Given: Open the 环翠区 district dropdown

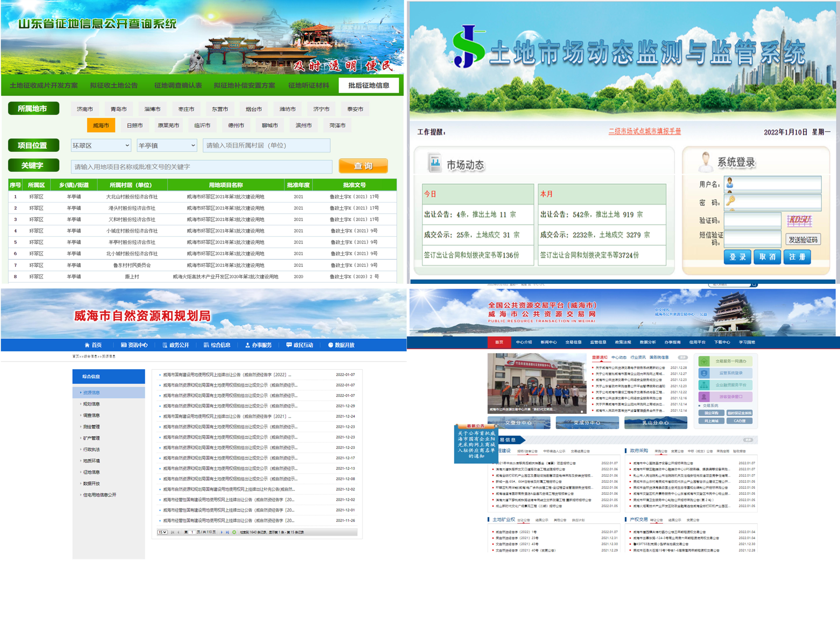Looking at the screenshot, I should (x=101, y=145).
